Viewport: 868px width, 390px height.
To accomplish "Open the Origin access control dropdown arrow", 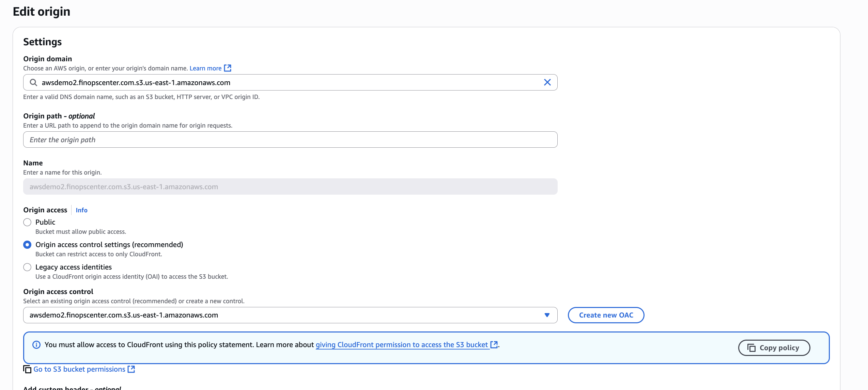I will [x=547, y=315].
